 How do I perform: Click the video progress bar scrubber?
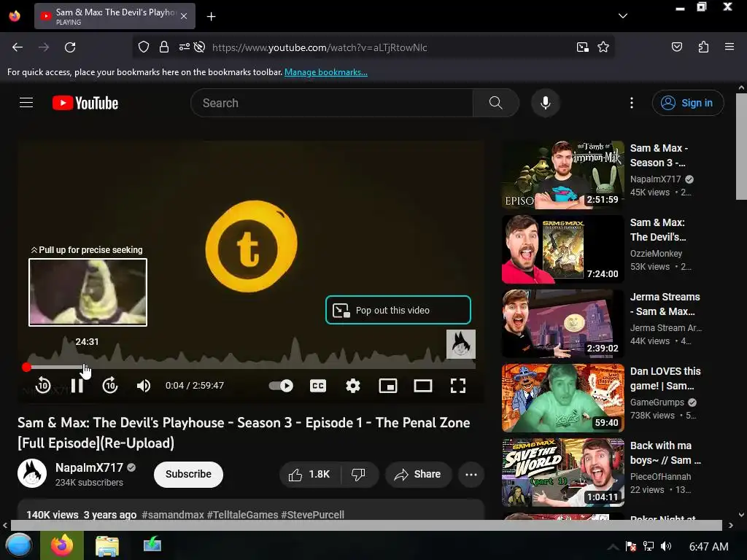(x=27, y=367)
